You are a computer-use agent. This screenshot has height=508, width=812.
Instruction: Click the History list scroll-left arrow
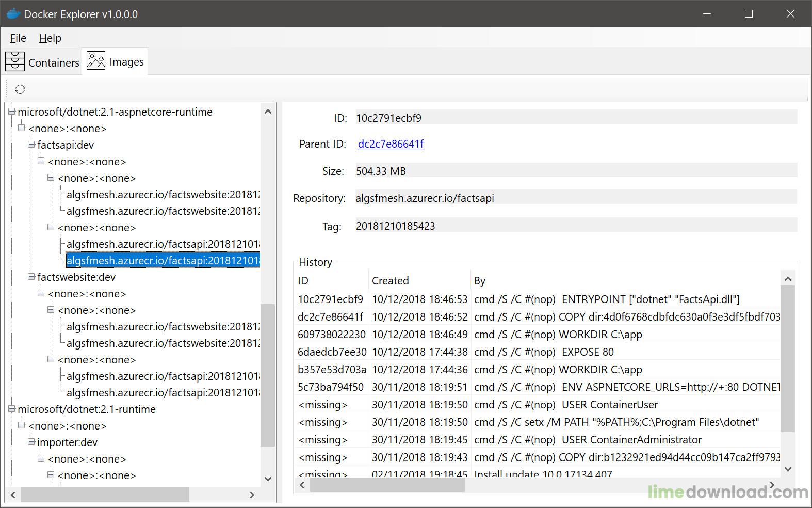(302, 485)
